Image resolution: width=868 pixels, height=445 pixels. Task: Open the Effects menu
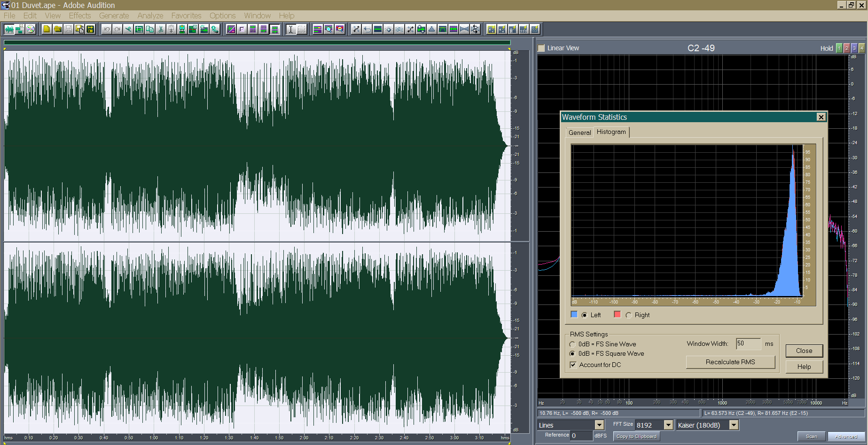pyautogui.click(x=80, y=16)
